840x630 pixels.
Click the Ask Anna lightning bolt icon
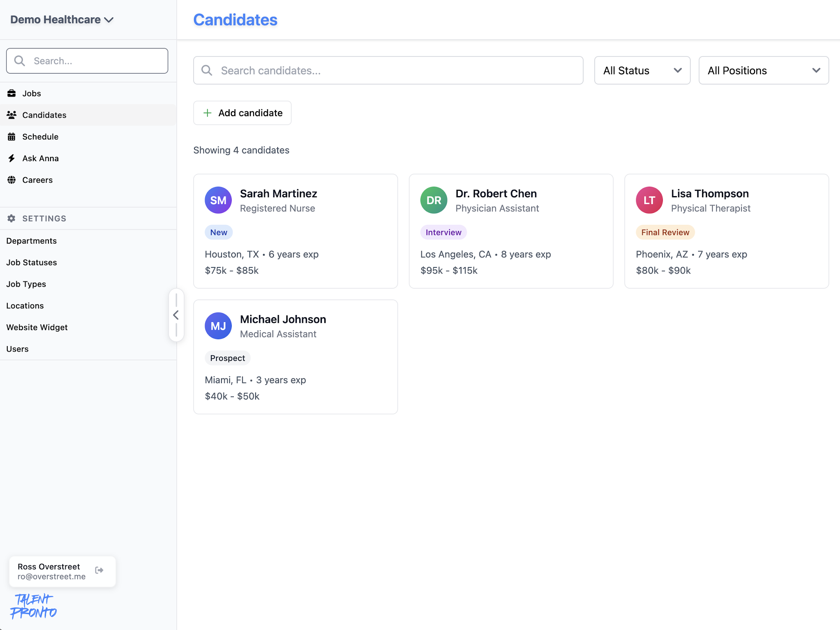[x=11, y=158]
